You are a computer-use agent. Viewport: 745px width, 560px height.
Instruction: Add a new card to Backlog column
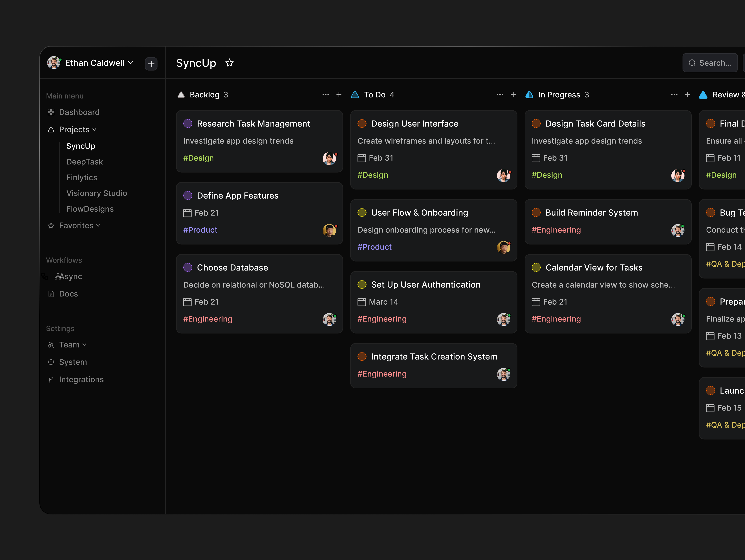[x=339, y=95]
